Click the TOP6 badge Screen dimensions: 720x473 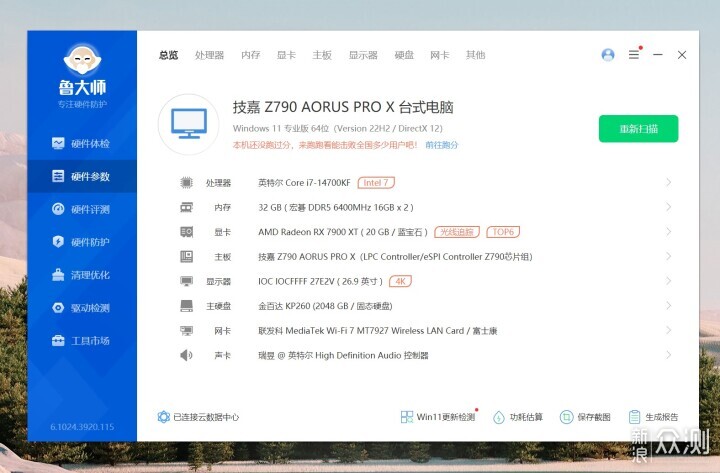point(503,232)
